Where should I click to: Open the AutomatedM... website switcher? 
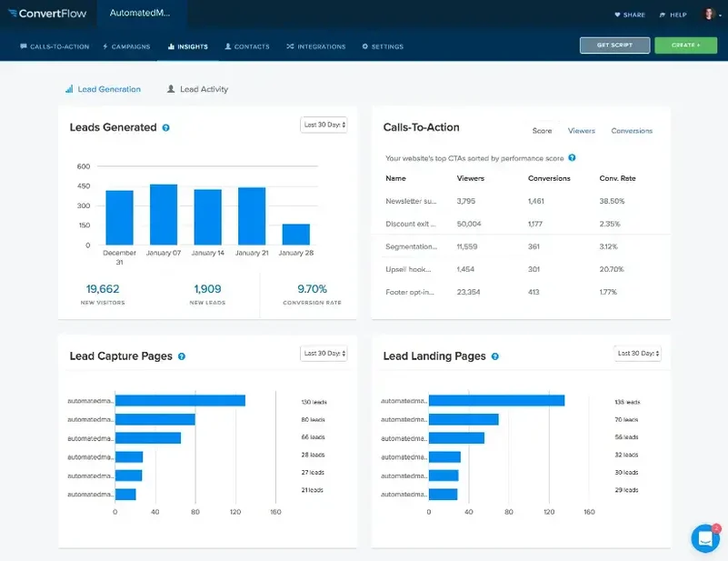point(141,15)
